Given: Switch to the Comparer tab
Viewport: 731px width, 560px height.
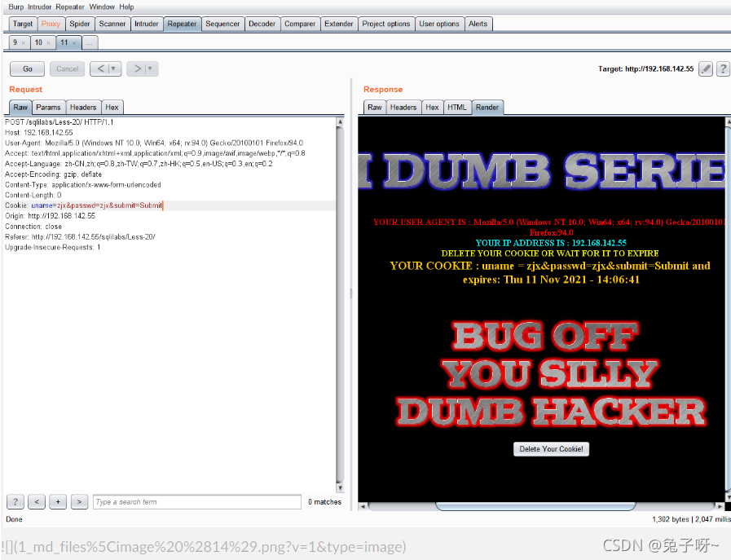Looking at the screenshot, I should (x=300, y=24).
